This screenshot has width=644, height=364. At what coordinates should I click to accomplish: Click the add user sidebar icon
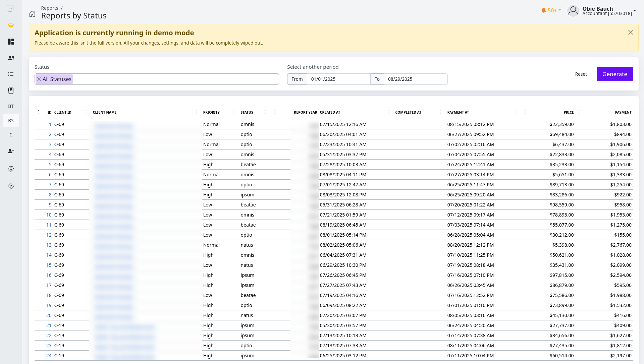(11, 151)
